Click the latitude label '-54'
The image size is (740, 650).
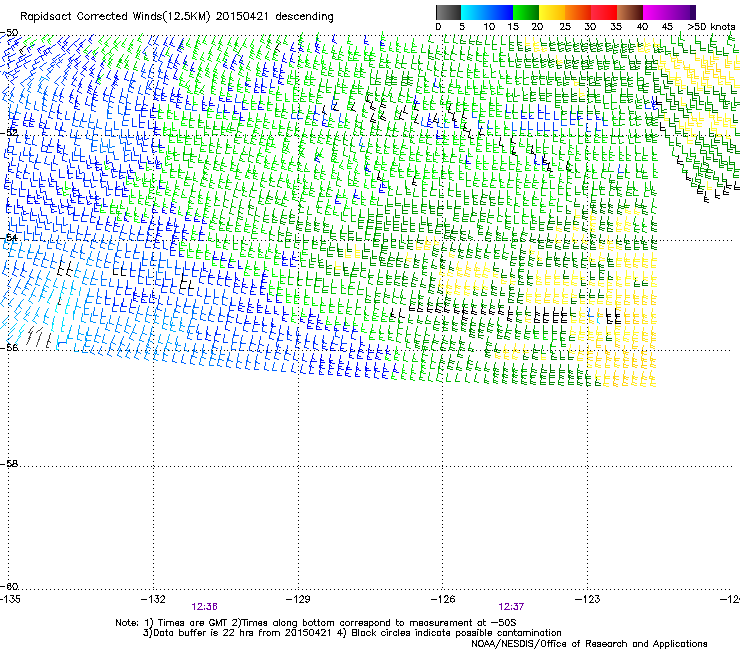(x=9, y=237)
